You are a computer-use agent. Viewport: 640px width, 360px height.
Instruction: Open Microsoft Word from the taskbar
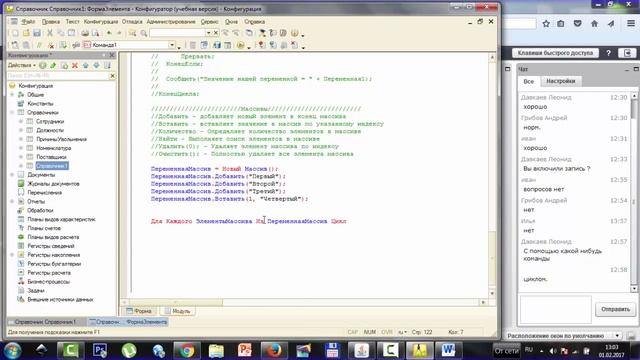point(448,351)
